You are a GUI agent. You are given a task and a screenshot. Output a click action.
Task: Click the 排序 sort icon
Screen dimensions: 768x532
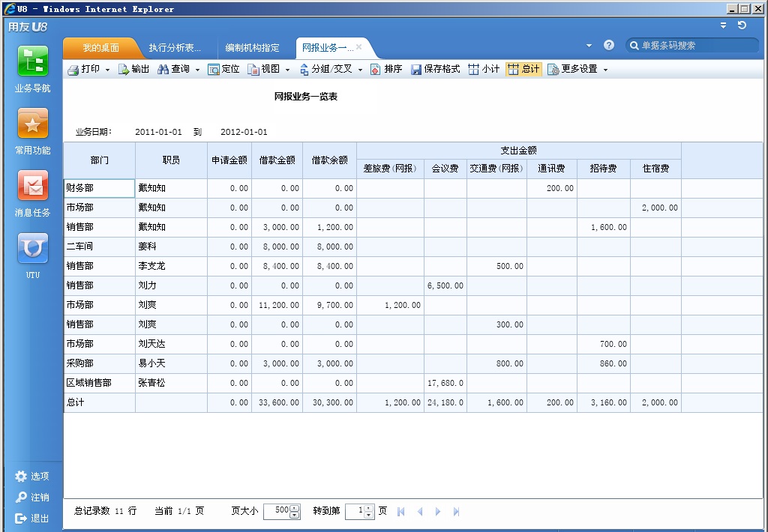(375, 70)
